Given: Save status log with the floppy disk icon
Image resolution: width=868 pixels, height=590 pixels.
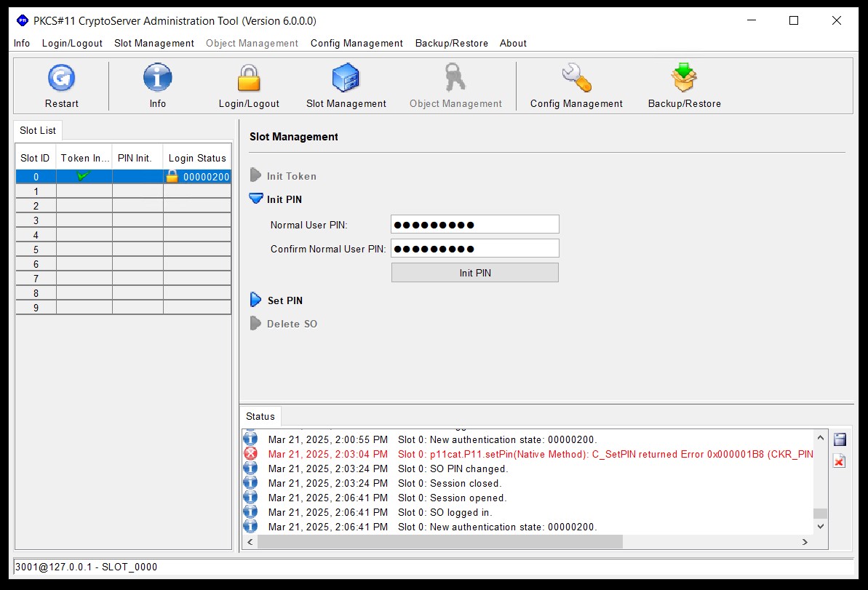Looking at the screenshot, I should (840, 439).
